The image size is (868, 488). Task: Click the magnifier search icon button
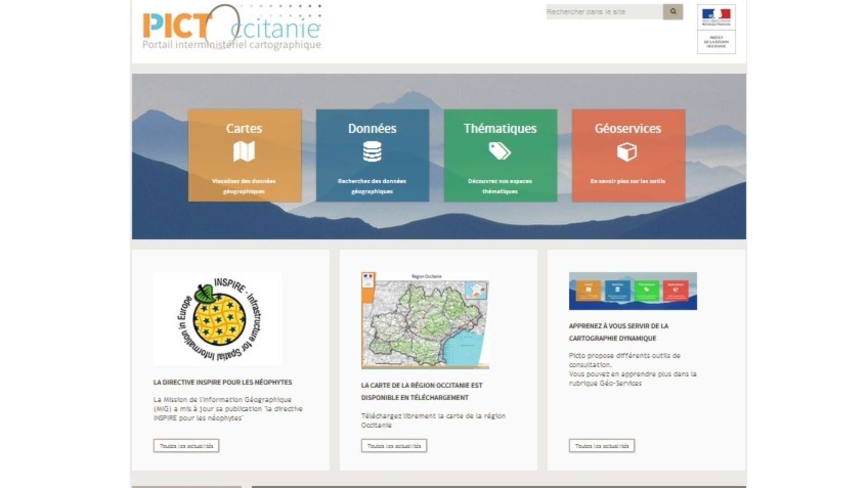[673, 12]
